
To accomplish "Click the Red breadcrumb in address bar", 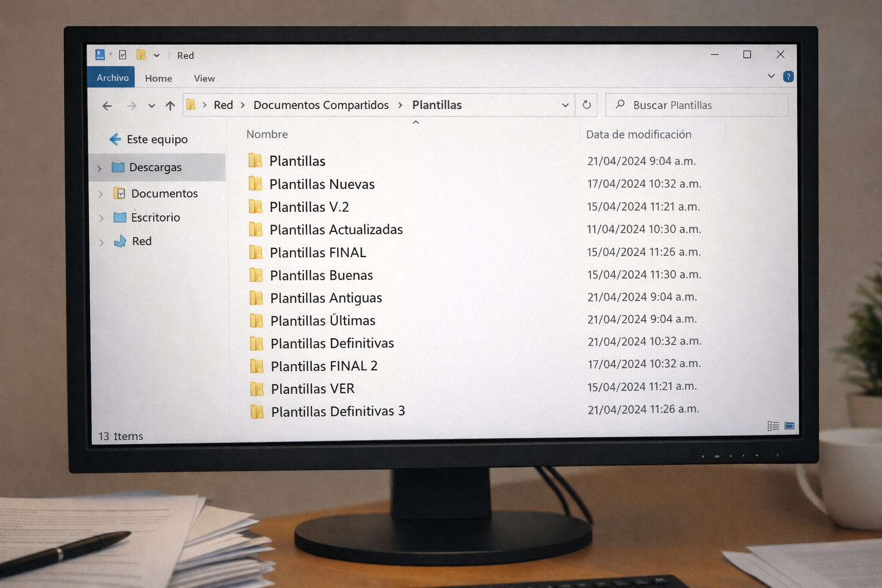I will 223,105.
